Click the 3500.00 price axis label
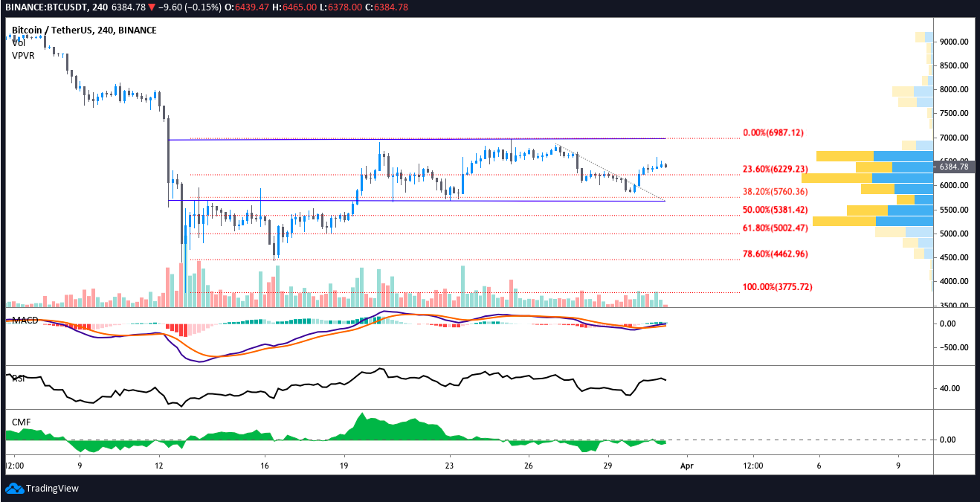980x502 pixels. click(955, 306)
